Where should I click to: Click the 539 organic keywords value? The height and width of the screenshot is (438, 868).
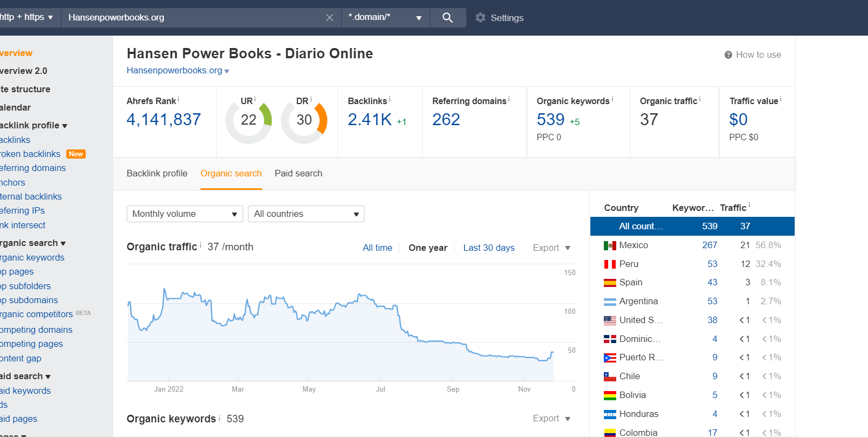click(x=550, y=120)
